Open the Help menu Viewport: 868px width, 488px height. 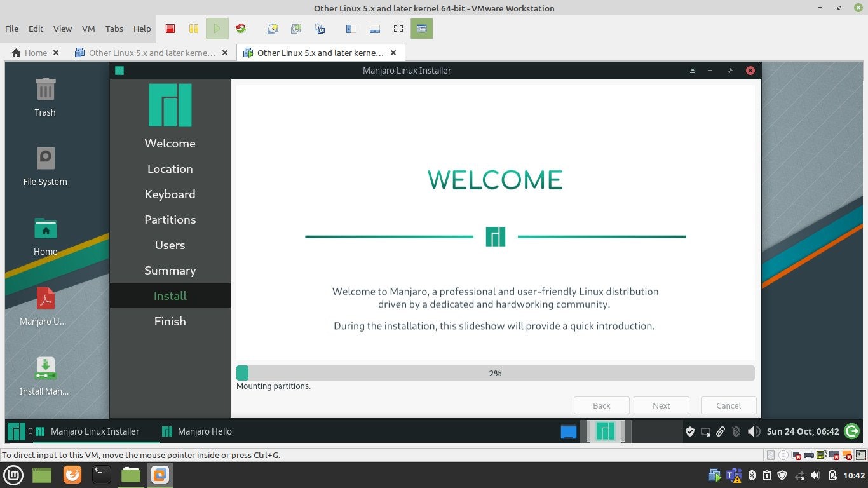(x=142, y=29)
